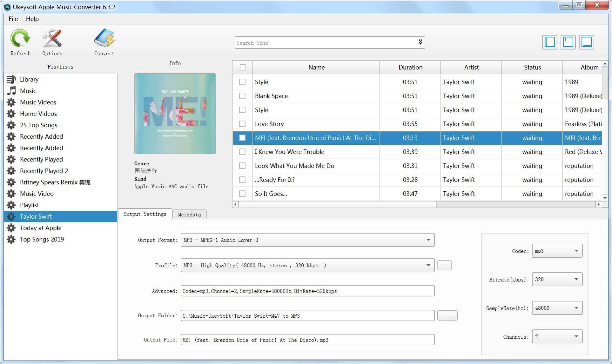Expand the Output Format dropdown
This screenshot has height=364, width=612.
[x=427, y=240]
